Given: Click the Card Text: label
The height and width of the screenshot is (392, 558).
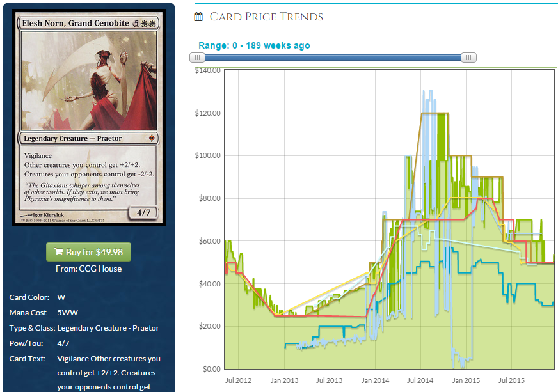Looking at the screenshot, I should [28, 359].
